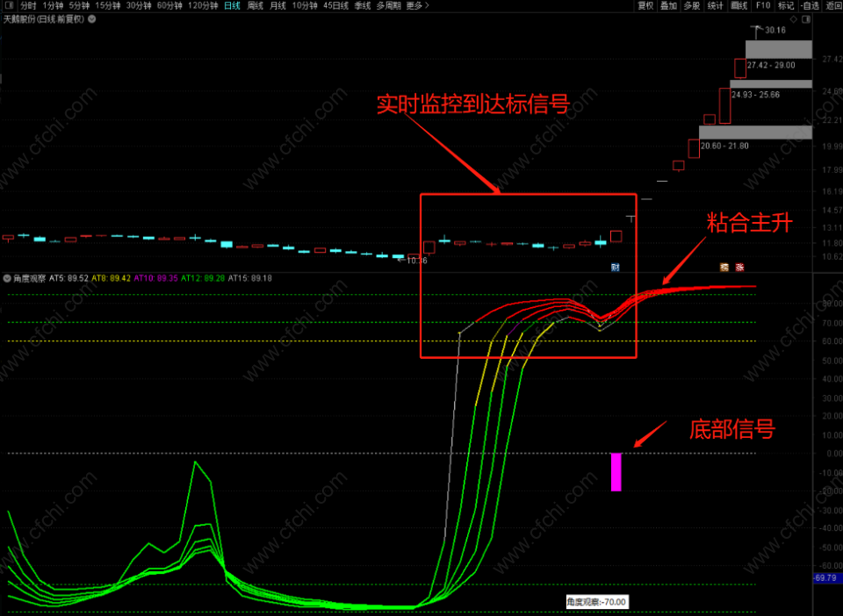The height and width of the screenshot is (616, 843).
Task: Switch to 分时 chart
Action: point(28,5)
